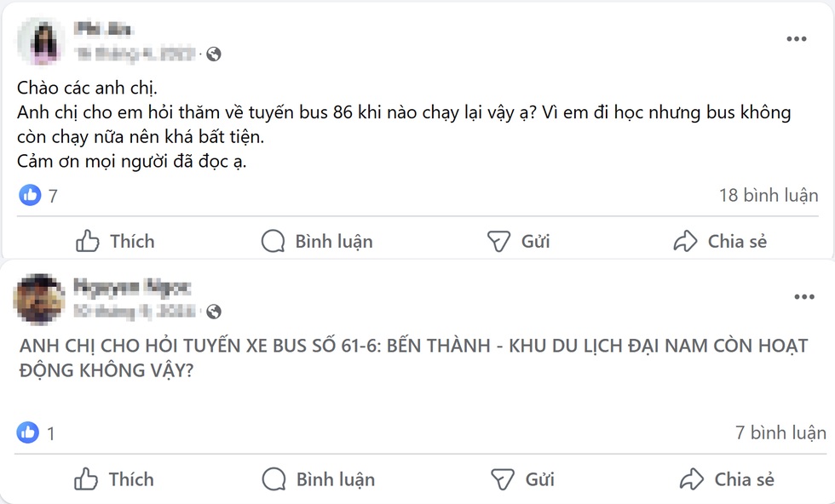Click the globe privacy icon on second post
Screen dimensions: 835x504
[214, 312]
